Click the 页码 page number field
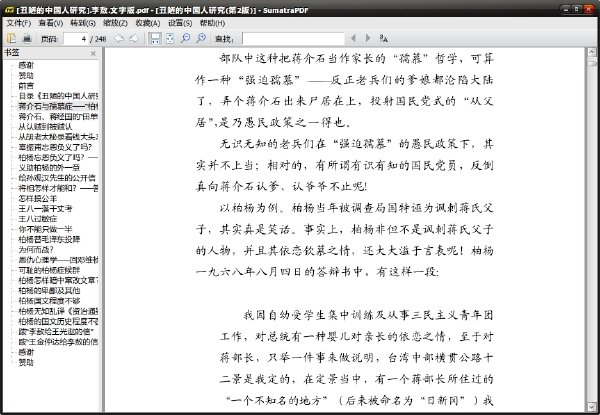 [76, 39]
